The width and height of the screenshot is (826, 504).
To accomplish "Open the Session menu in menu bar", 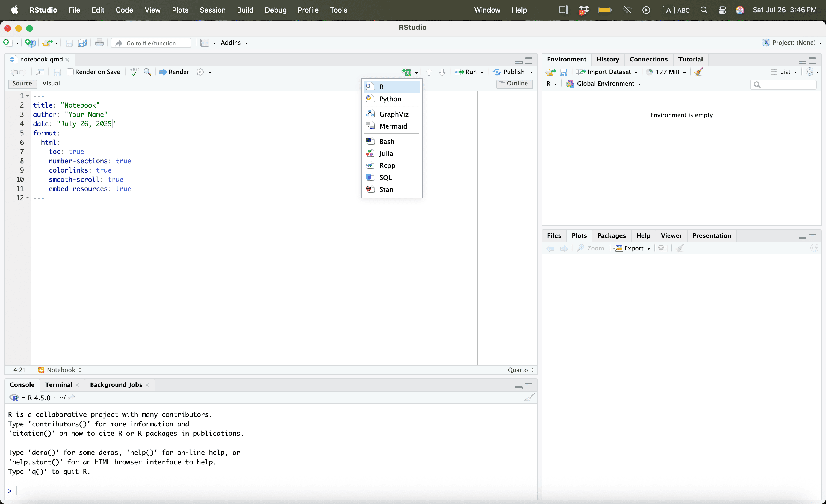I will 212,10.
